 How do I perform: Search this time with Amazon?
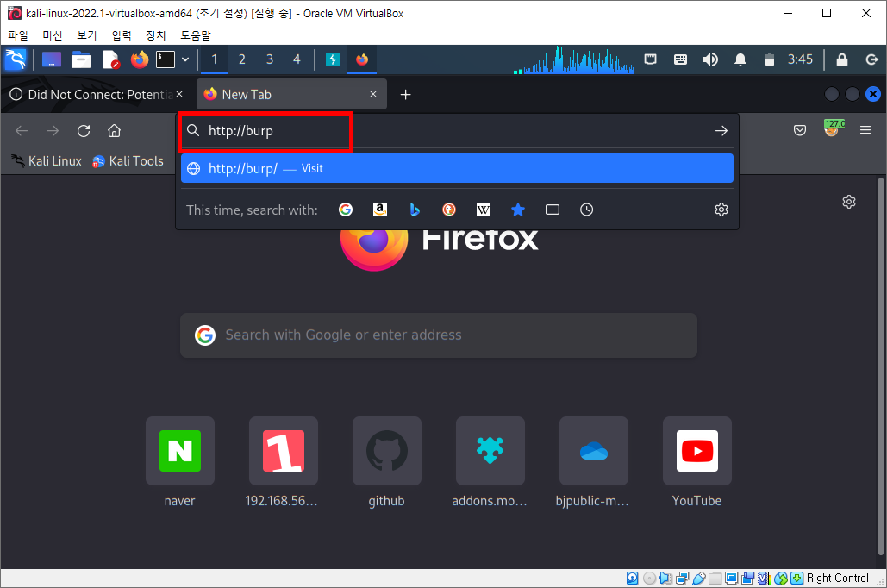(380, 210)
